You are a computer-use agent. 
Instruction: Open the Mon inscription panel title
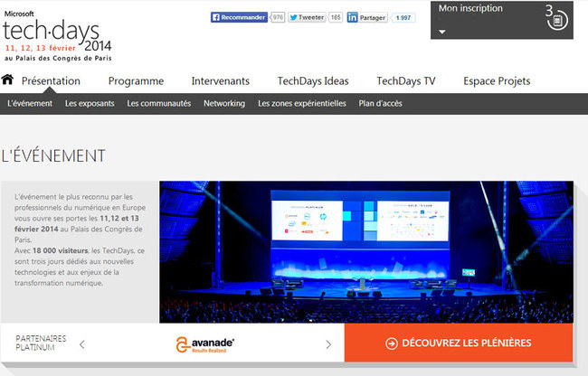pos(470,8)
